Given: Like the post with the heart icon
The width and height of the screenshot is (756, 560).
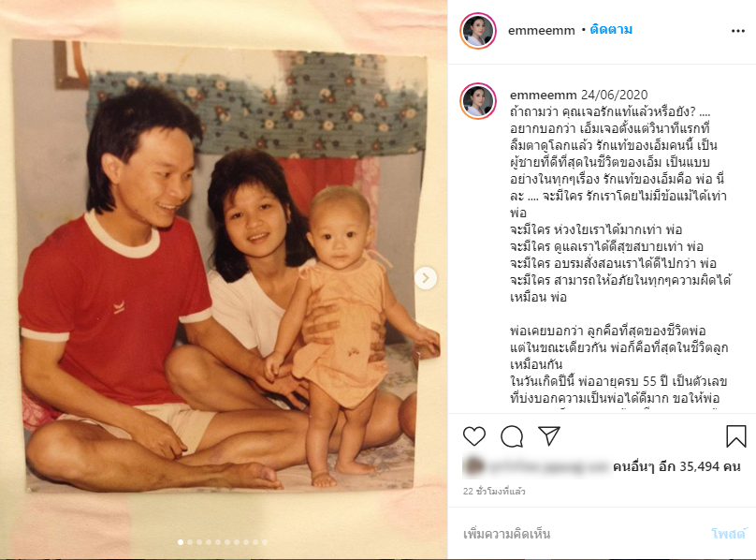Looking at the screenshot, I should (474, 436).
